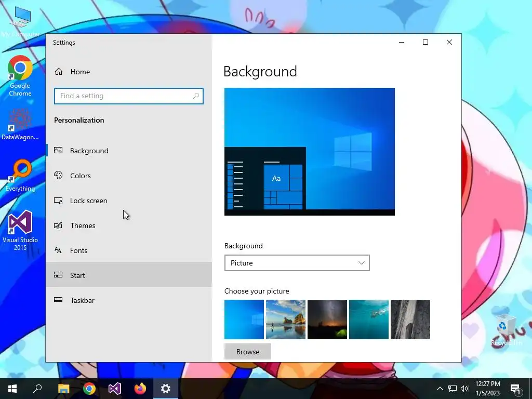Screen dimensions: 532x399
Task: Open Start menu personalization settings
Action: coord(129,275)
